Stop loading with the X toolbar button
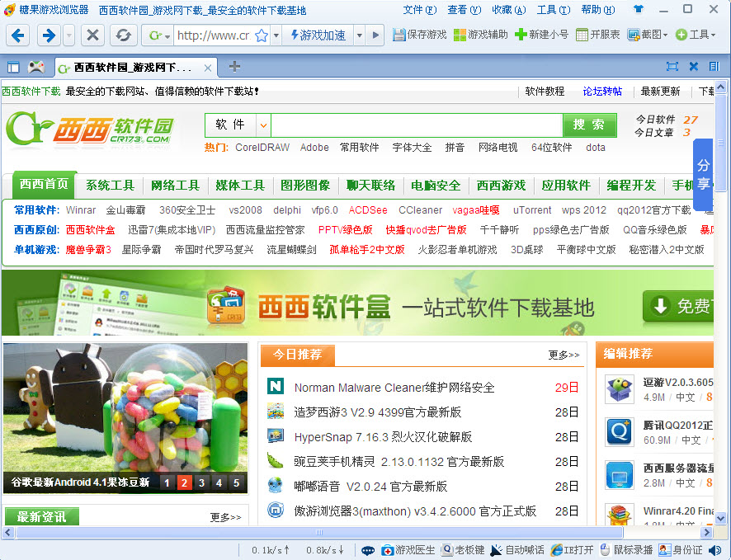This screenshot has height=560, width=731. (92, 35)
